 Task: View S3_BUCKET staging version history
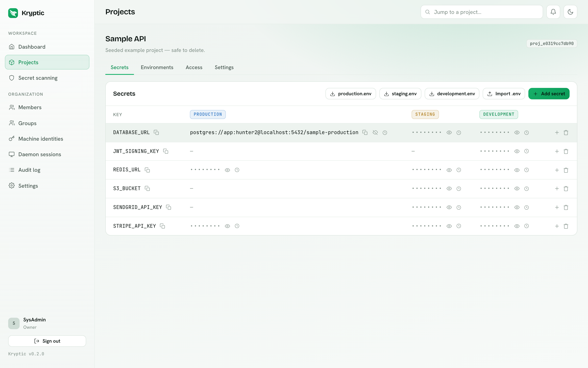459,189
